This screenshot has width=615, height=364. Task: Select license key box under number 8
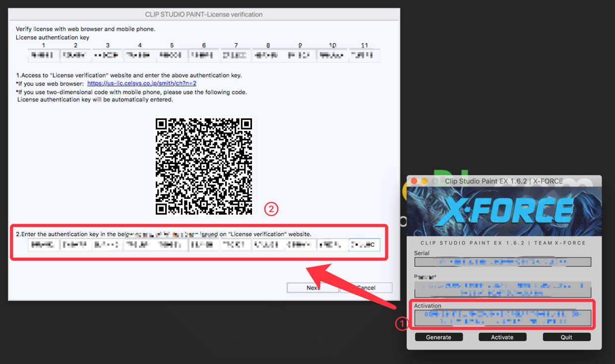(268, 56)
